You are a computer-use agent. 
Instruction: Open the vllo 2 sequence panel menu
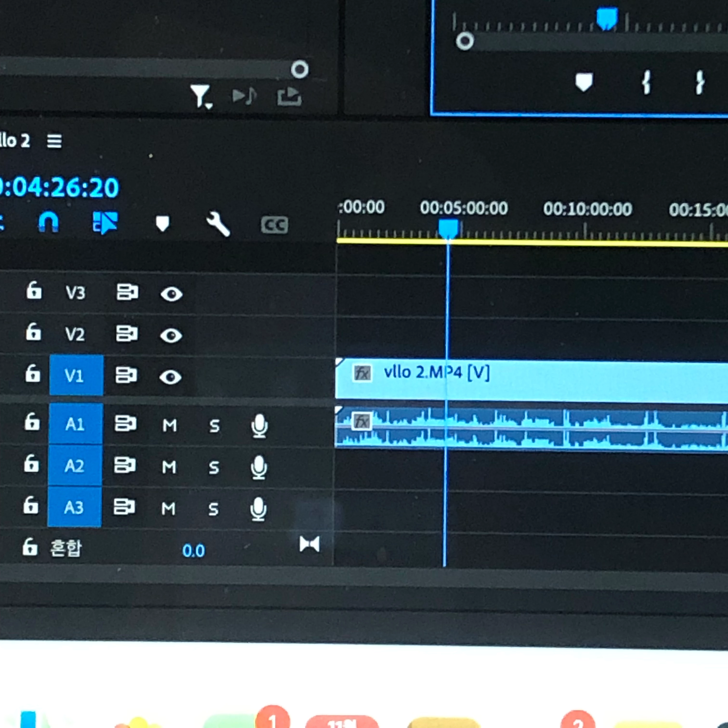[x=54, y=141]
